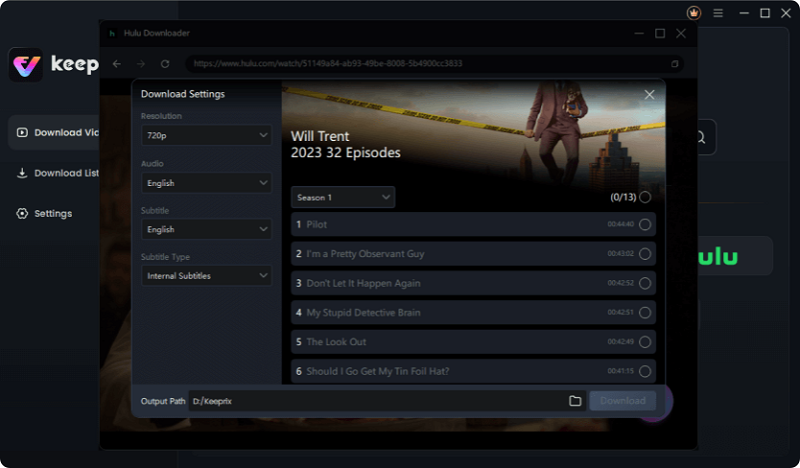800x468 pixels.
Task: Select episode 1 Pilot circle
Action: click(645, 224)
